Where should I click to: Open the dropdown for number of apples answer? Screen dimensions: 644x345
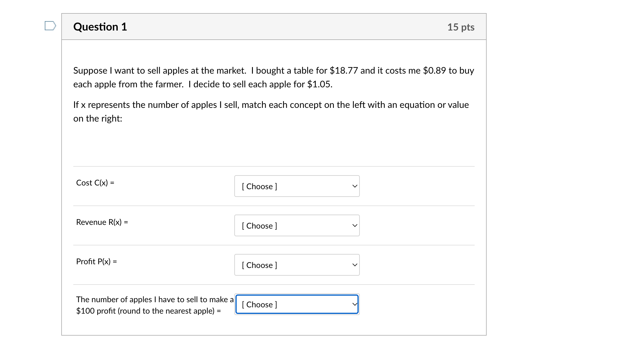(x=297, y=304)
